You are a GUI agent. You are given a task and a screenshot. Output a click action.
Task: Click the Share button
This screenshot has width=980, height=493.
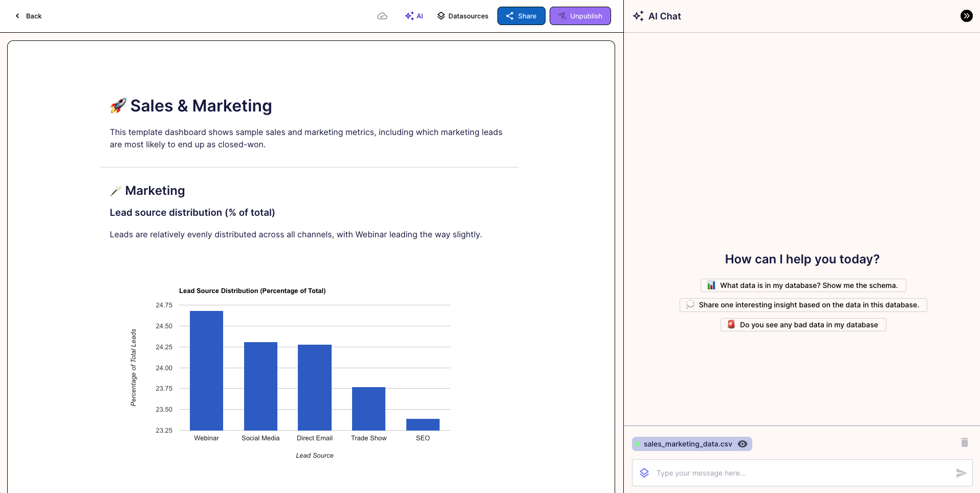click(521, 16)
